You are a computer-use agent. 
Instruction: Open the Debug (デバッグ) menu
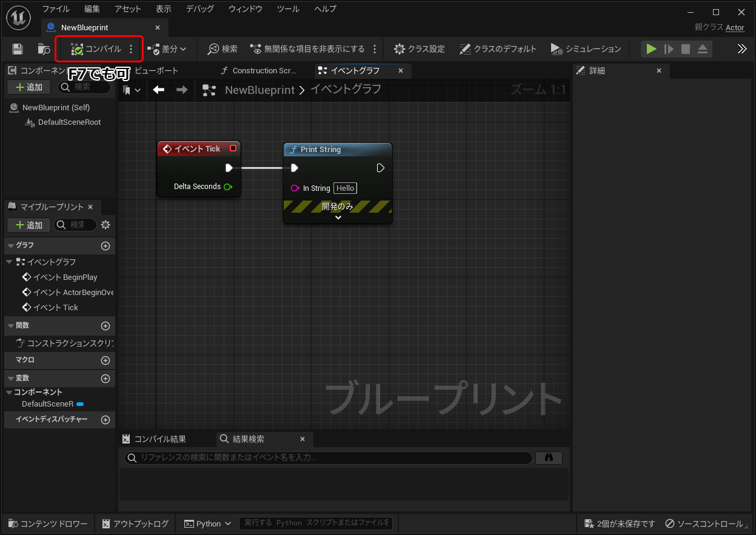[199, 9]
